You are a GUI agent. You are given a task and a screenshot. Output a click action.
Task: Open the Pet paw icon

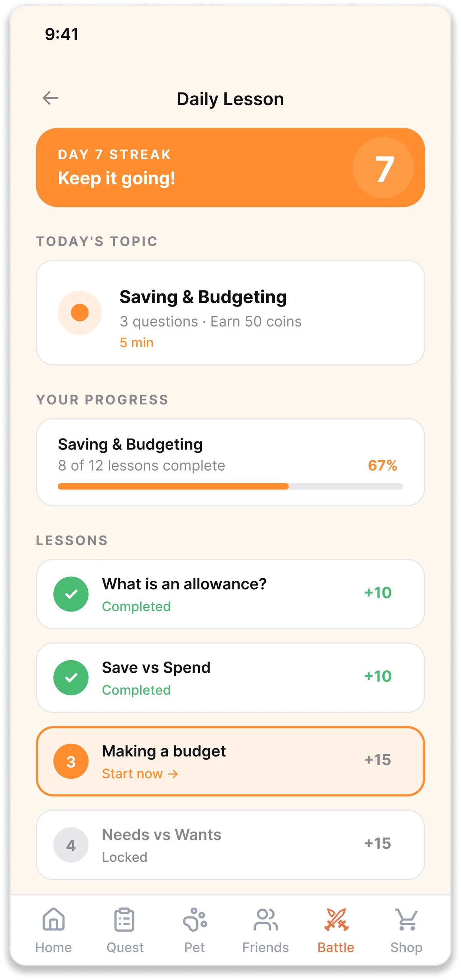[x=195, y=919]
